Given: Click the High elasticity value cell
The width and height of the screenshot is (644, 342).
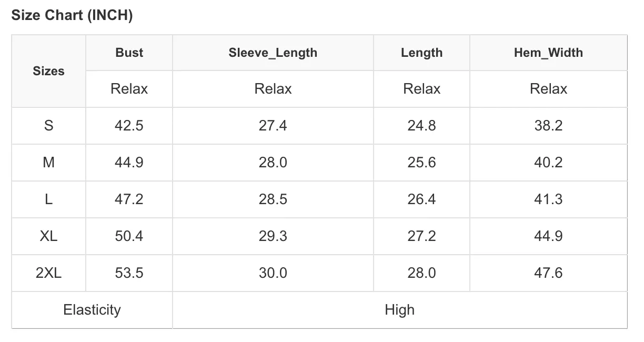Looking at the screenshot, I should coord(400,310).
